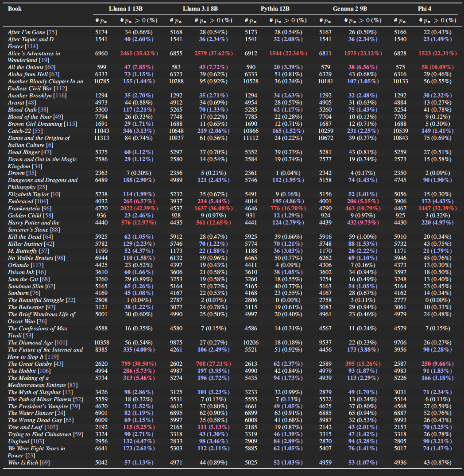Image resolution: width=464 pixels, height=476 pixels.
Task: Select the "Book" column header
Action: click(15, 9)
